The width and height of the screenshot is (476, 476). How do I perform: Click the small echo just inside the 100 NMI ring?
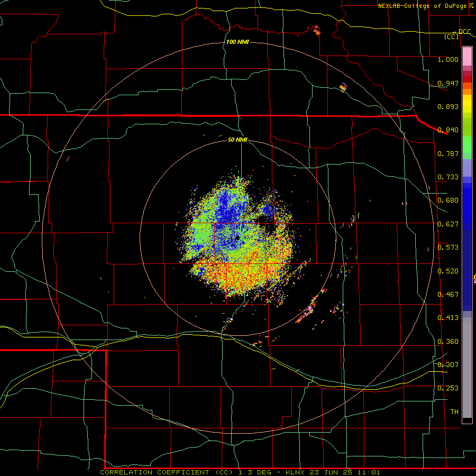343,87
